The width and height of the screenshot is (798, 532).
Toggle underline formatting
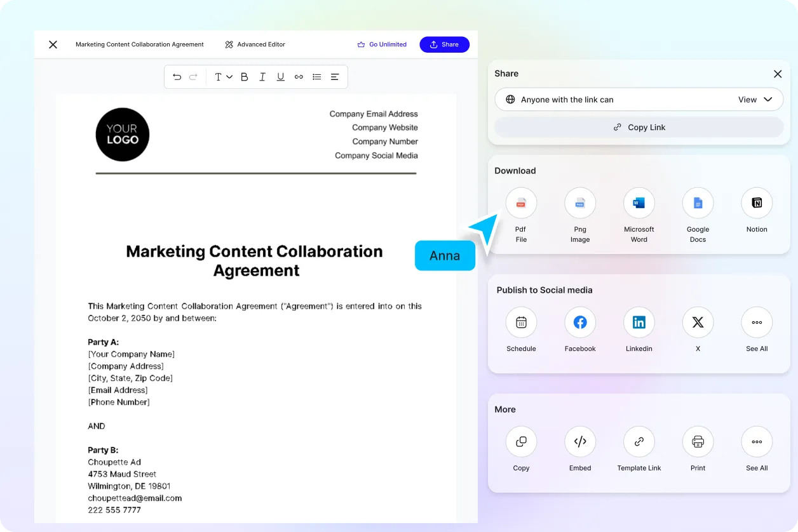pyautogui.click(x=280, y=77)
